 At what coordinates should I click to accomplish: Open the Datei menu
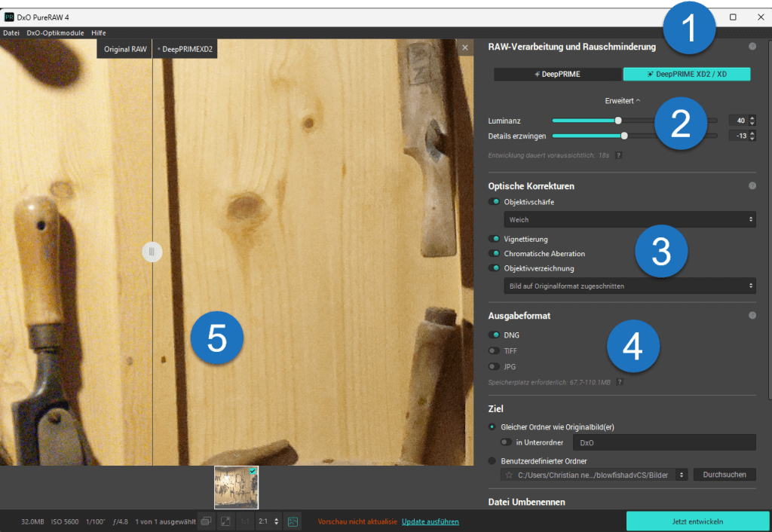click(x=11, y=33)
